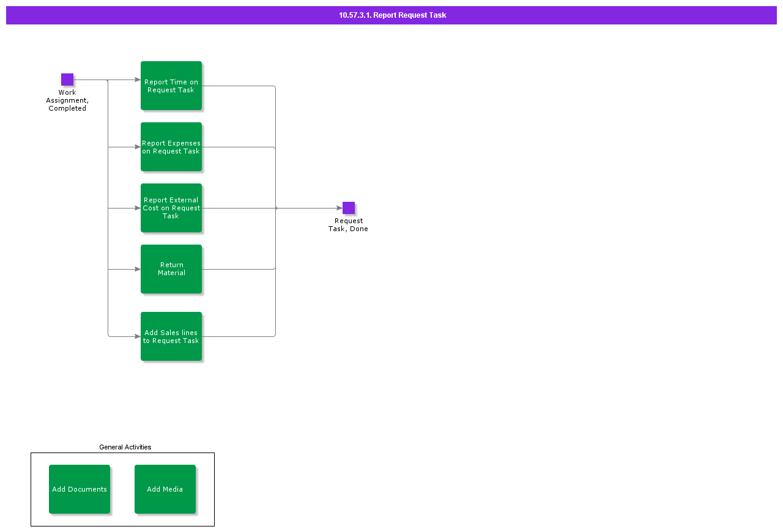Click arrowhead entering Add Sales lines box
Screen dimensions: 783x532
(x=138, y=336)
